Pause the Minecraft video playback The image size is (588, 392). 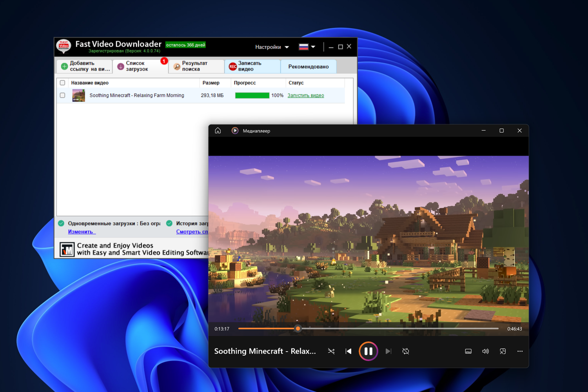(x=368, y=351)
